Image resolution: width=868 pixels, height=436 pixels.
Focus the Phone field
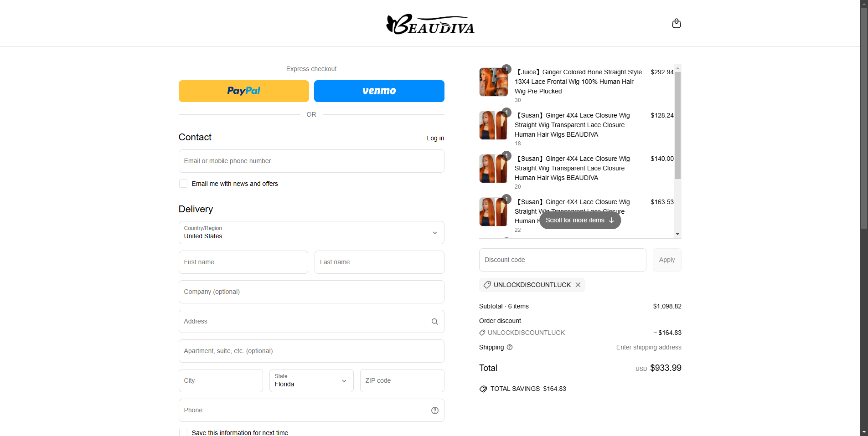pos(311,410)
